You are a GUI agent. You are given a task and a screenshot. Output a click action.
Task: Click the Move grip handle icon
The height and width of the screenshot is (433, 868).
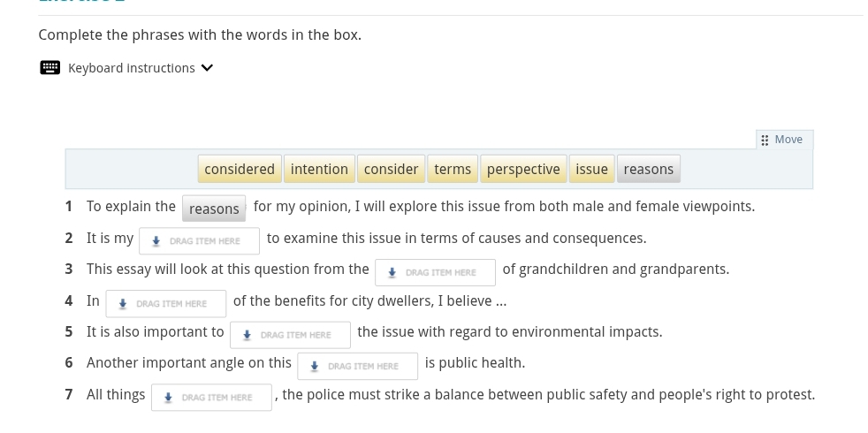765,141
